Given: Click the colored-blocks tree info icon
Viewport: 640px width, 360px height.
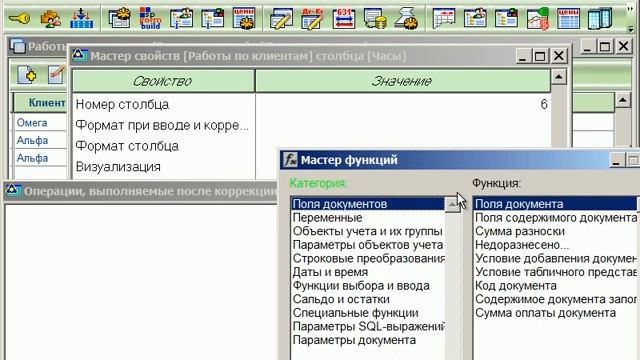Looking at the screenshot, I should (x=212, y=18).
